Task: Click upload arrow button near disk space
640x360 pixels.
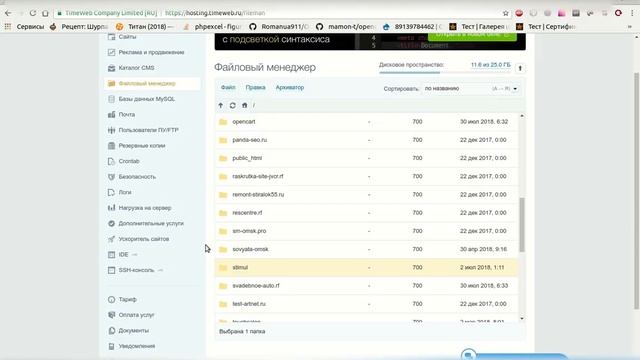Action: (520, 68)
